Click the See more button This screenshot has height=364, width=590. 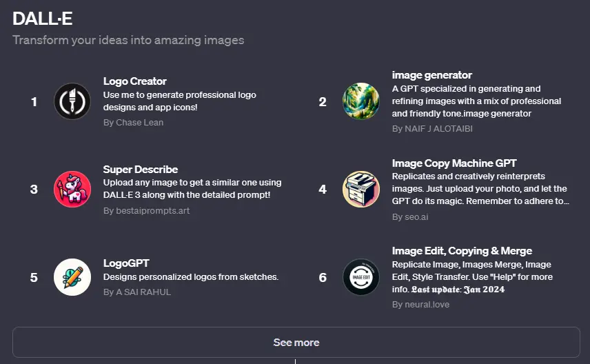[296, 342]
